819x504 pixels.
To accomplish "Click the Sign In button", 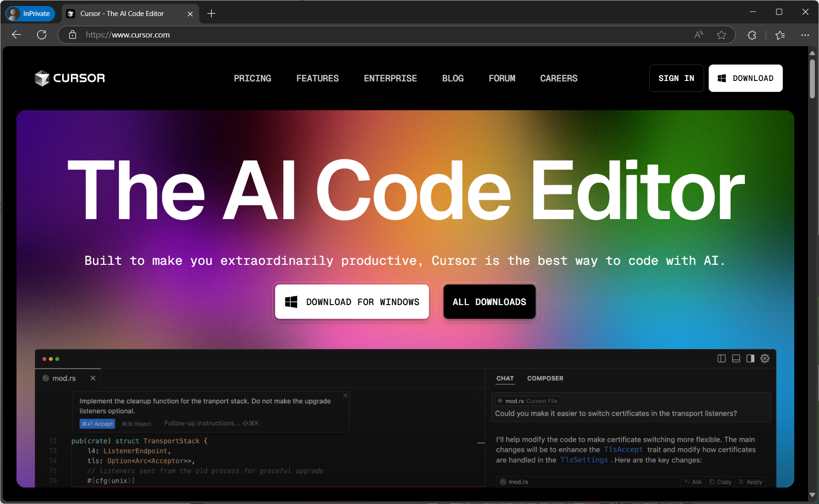I will click(677, 78).
